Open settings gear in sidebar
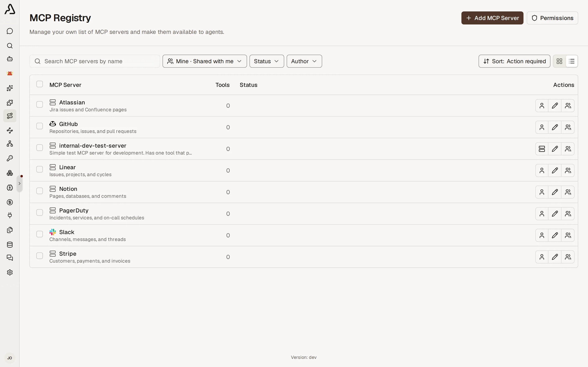The width and height of the screenshot is (588, 367). pos(10,272)
